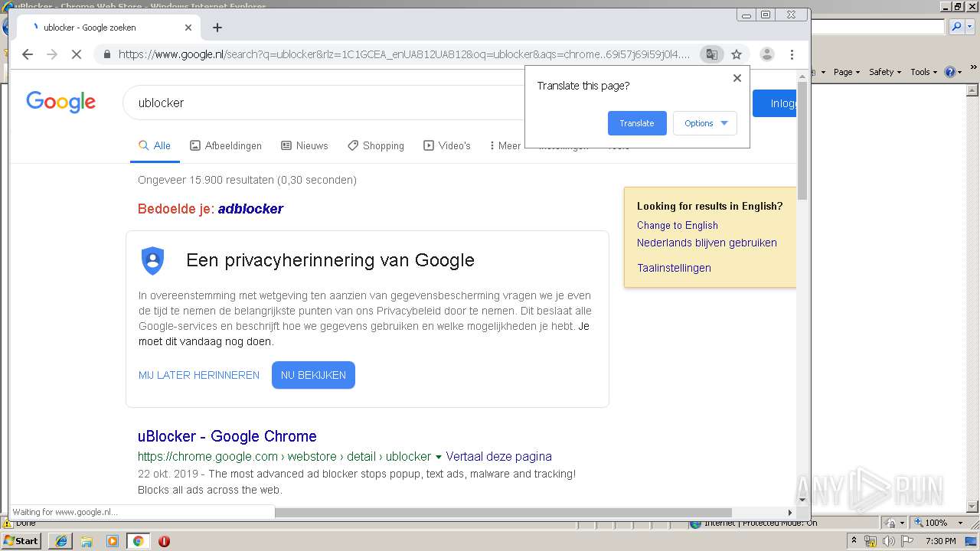
Task: Click the volume speaker tray icon
Action: click(889, 541)
